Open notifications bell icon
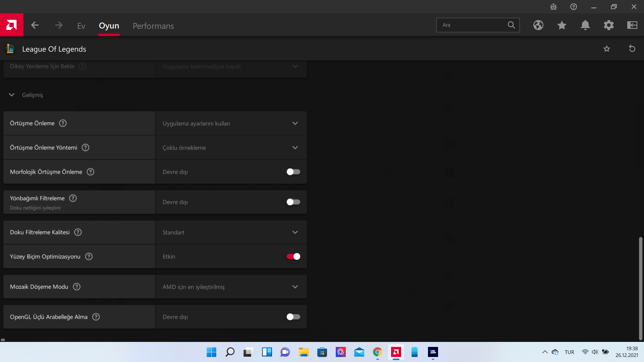This screenshot has height=362, width=644. click(x=585, y=25)
